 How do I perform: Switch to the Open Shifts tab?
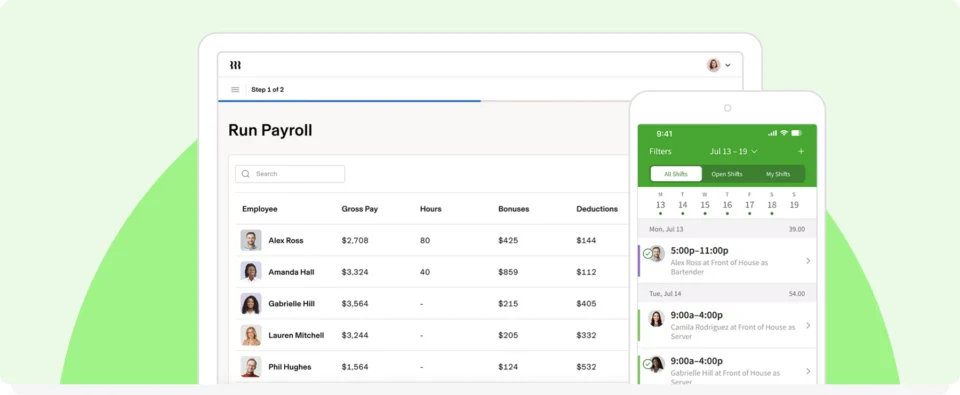point(727,175)
